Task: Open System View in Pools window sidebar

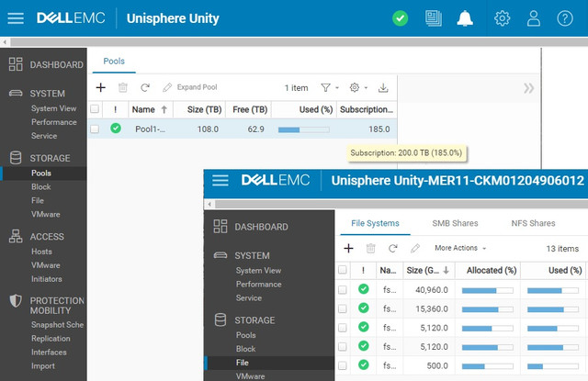Action: (x=53, y=108)
